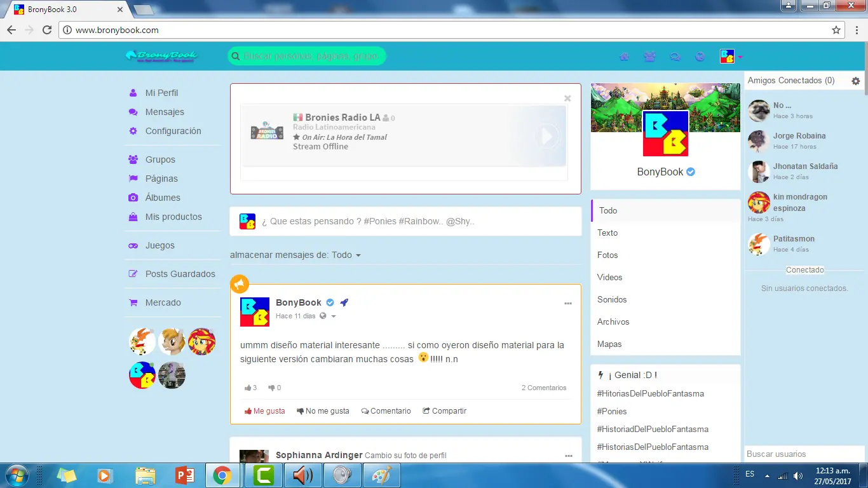The image size is (868, 488).
Task: Click the BronyBook logo in header
Action: pyautogui.click(x=161, y=56)
